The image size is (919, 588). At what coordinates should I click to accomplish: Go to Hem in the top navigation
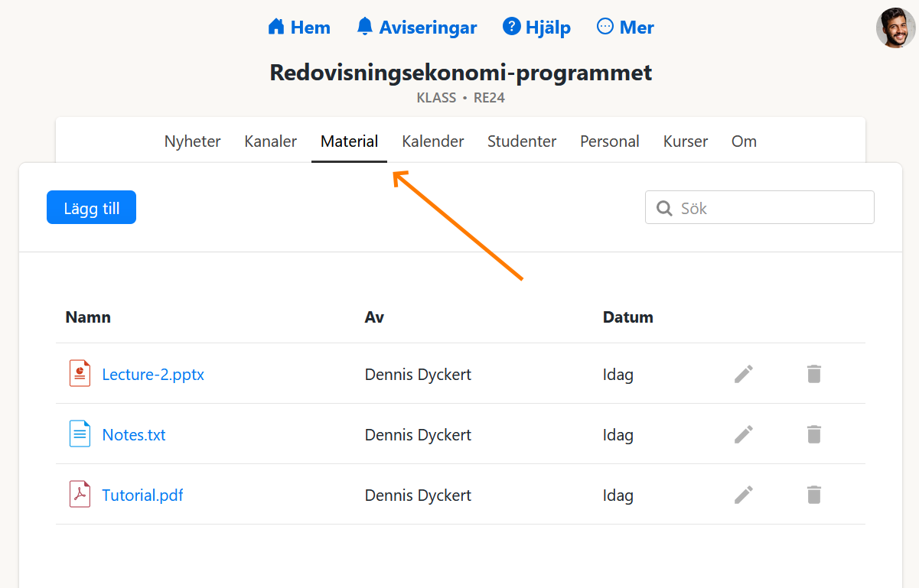tap(299, 28)
